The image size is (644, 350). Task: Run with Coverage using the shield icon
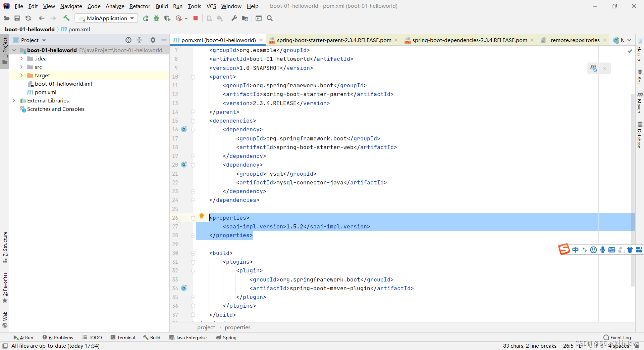[167, 18]
